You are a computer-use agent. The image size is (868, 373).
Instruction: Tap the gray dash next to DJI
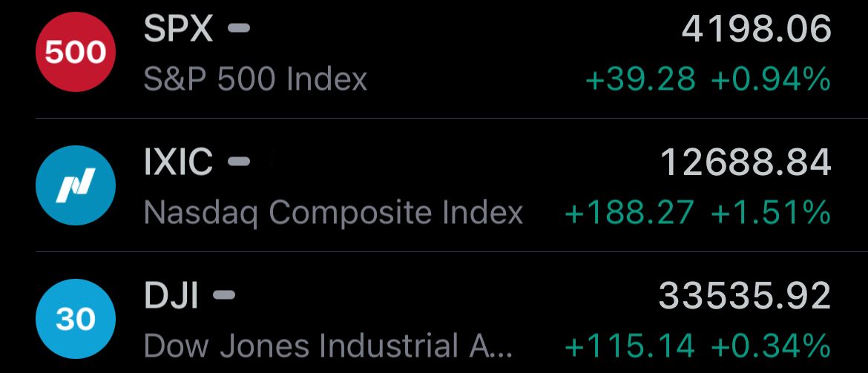point(223,295)
